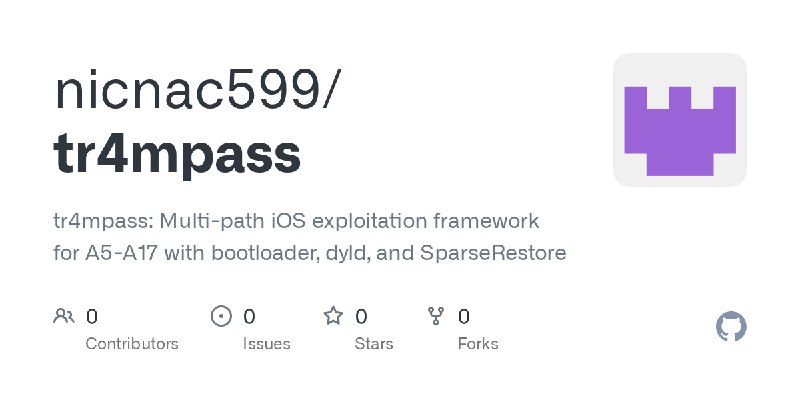Image resolution: width=800 pixels, height=400 pixels.
Task: Click the stars count number
Action: pyautogui.click(x=361, y=317)
